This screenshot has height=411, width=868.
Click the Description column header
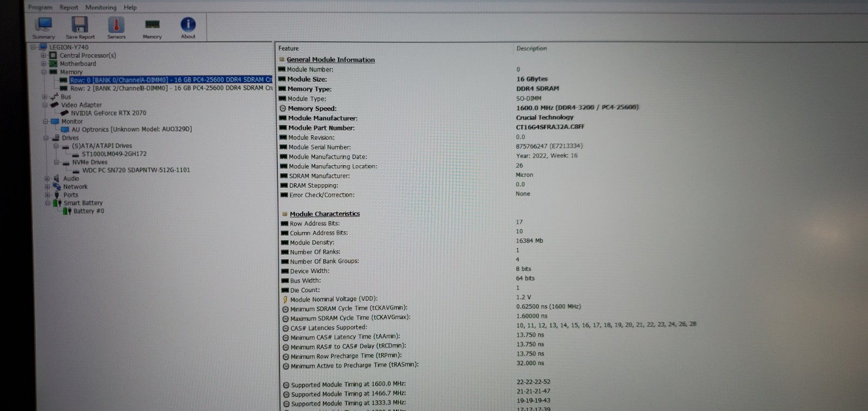point(532,48)
